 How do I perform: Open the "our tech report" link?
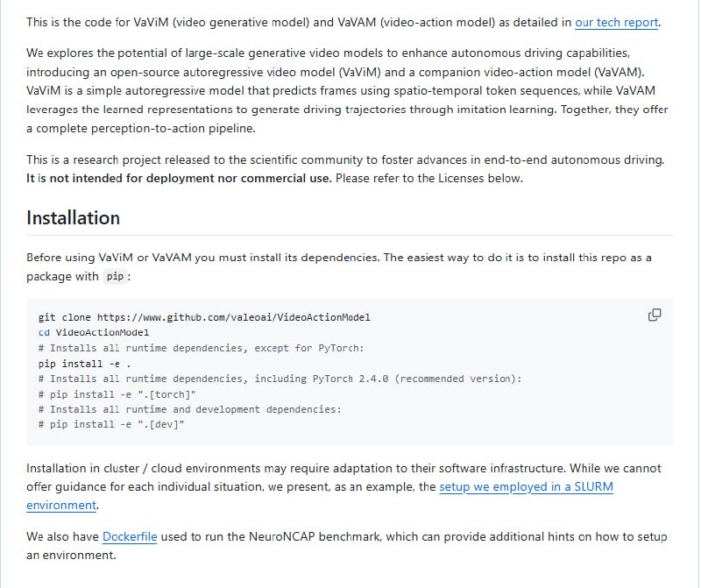pyautogui.click(x=616, y=22)
